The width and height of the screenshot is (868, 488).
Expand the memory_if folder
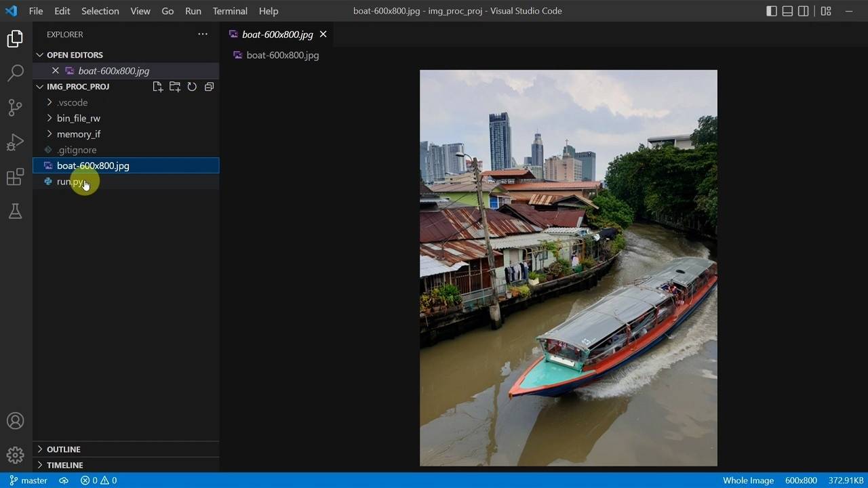coord(126,134)
